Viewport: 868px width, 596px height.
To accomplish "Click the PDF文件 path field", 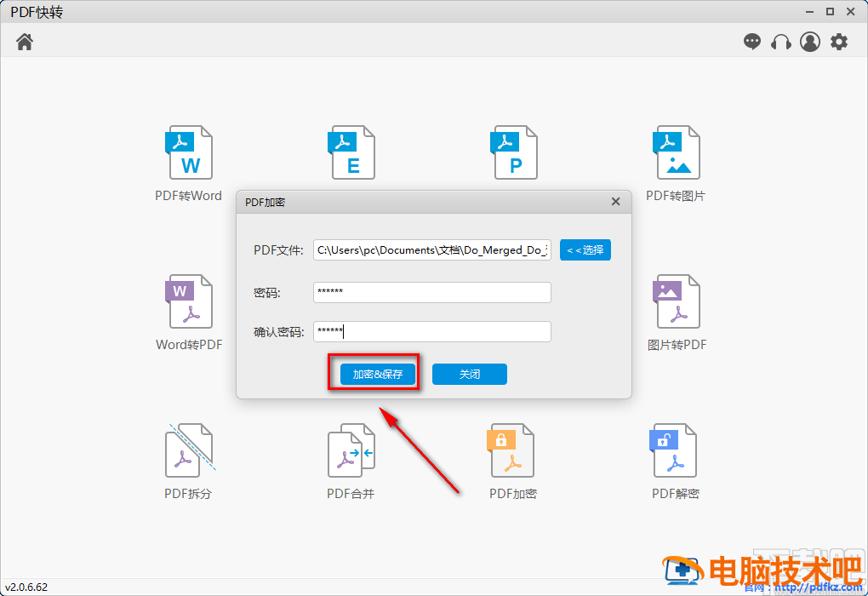I will 431,249.
